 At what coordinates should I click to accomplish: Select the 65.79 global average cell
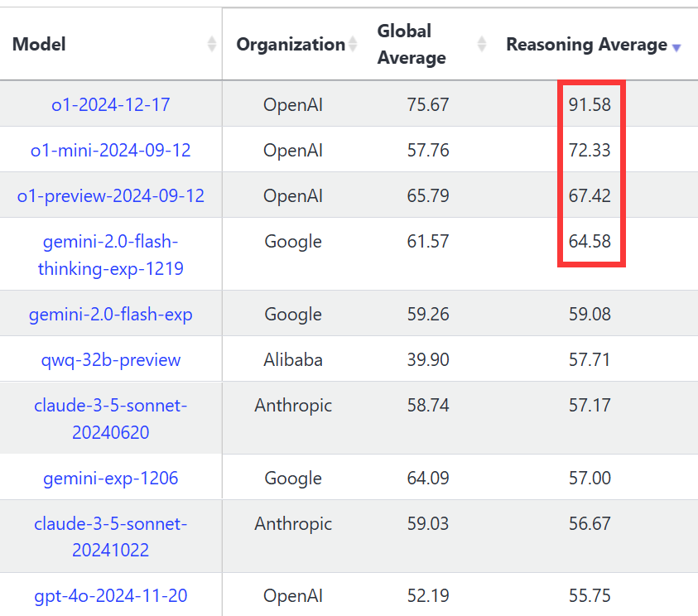(x=428, y=196)
